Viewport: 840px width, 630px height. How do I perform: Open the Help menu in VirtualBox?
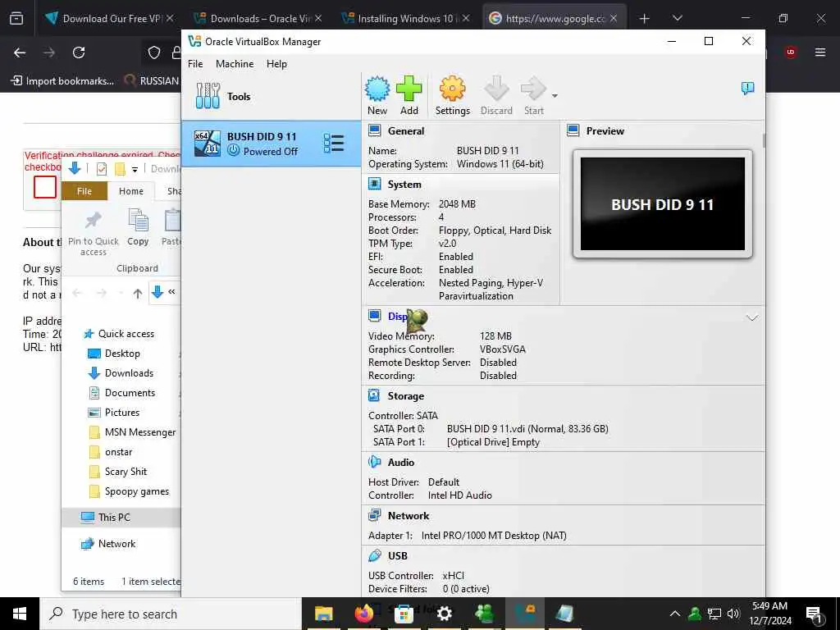[276, 64]
